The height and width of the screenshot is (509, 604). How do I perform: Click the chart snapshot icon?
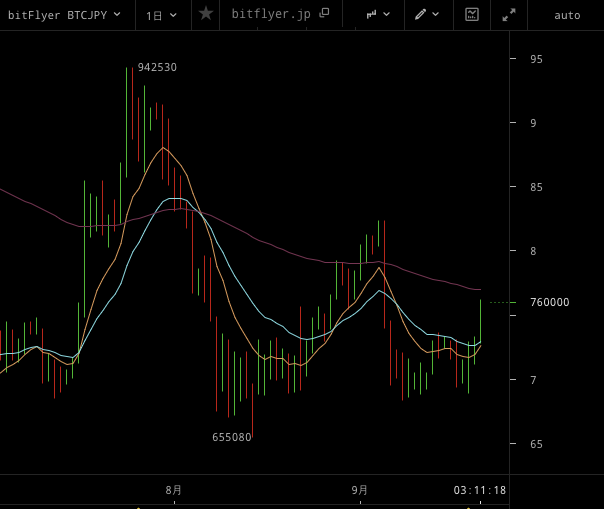click(472, 15)
